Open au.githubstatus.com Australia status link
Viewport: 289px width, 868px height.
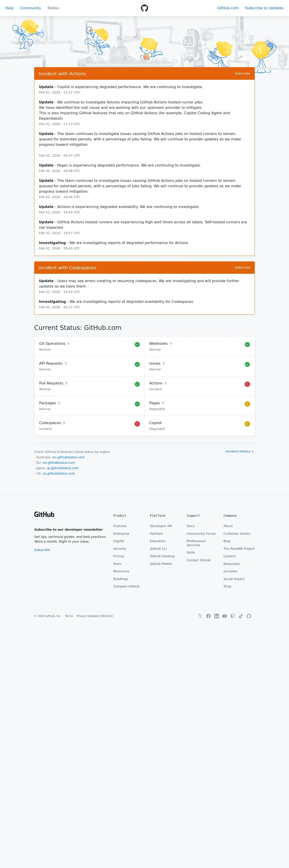(x=69, y=457)
